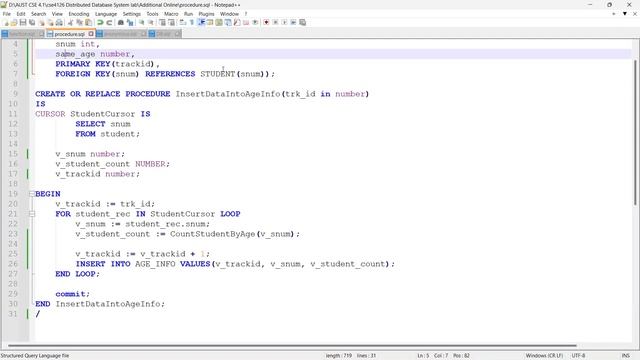This screenshot has width=640, height=360.
Task: Open the Encoding menu
Action: point(79,14)
